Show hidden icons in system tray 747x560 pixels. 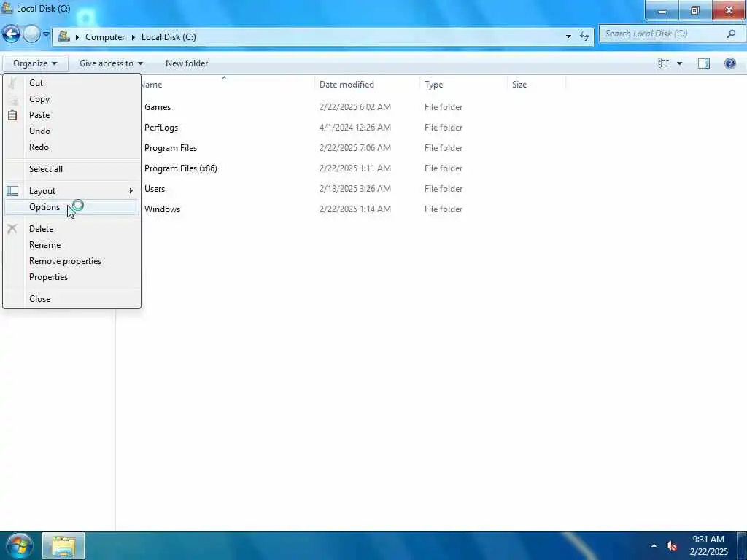(654, 545)
